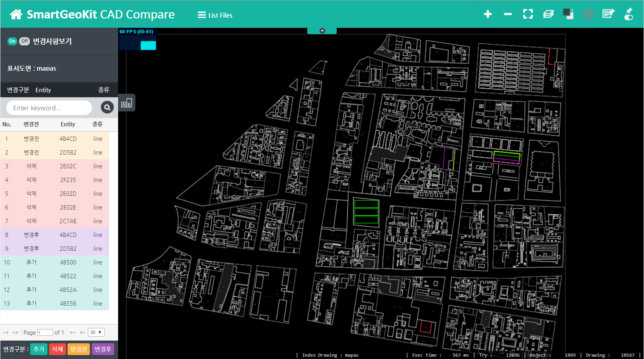Sort by the 변경전 column header

(31, 124)
